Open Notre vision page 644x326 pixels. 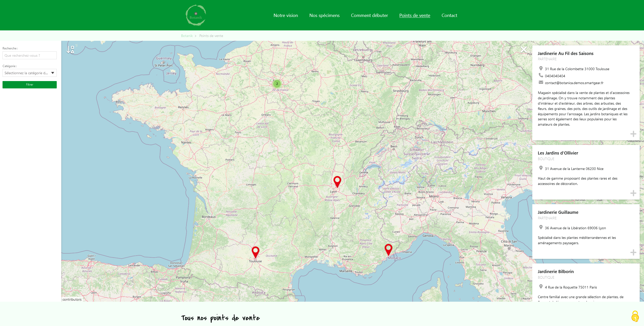[x=286, y=15]
